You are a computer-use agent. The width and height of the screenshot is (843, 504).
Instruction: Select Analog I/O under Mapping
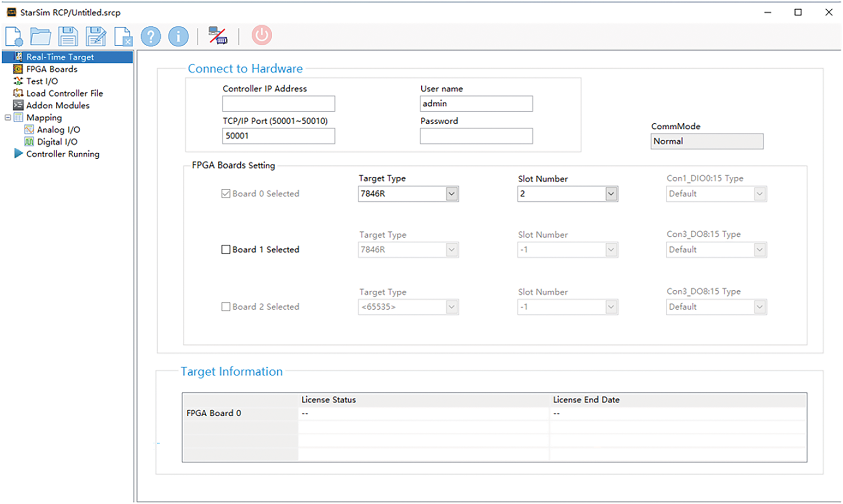(x=58, y=130)
